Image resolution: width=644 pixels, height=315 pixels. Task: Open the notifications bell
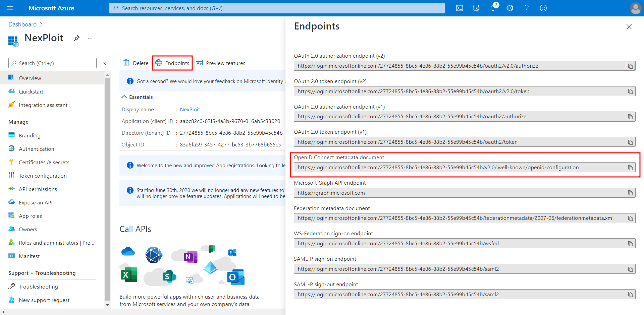[493, 8]
